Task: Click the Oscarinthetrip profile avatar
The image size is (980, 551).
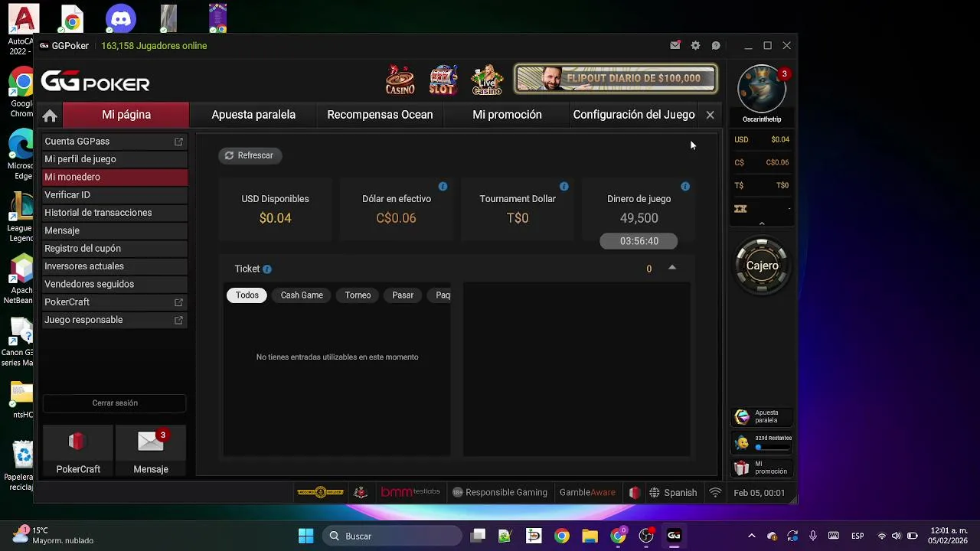Action: [x=762, y=89]
